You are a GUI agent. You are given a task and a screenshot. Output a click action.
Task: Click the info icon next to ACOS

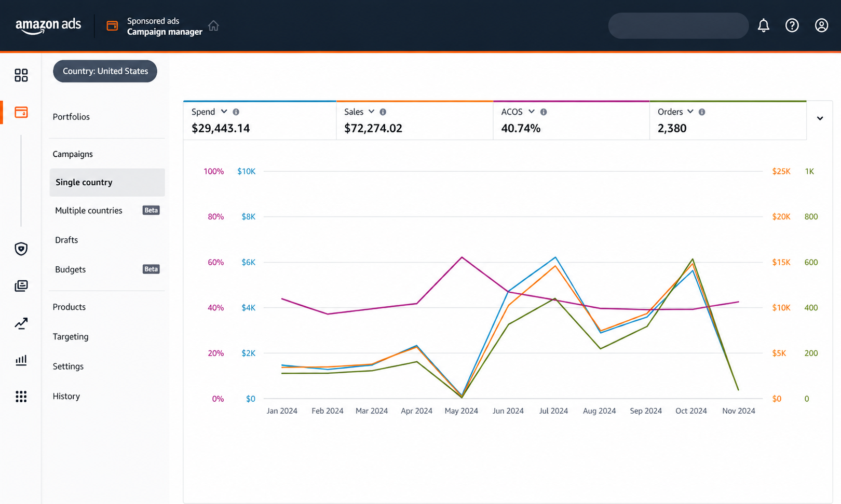click(x=544, y=112)
